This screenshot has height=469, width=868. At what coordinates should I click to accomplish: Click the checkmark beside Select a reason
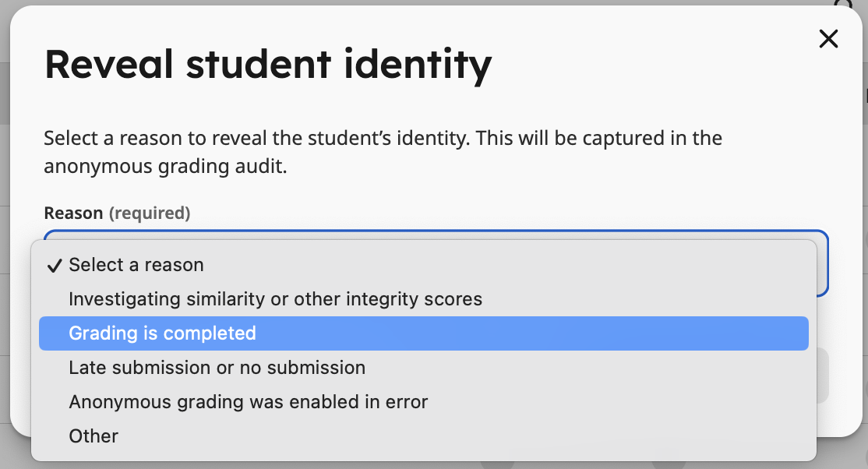click(53, 265)
